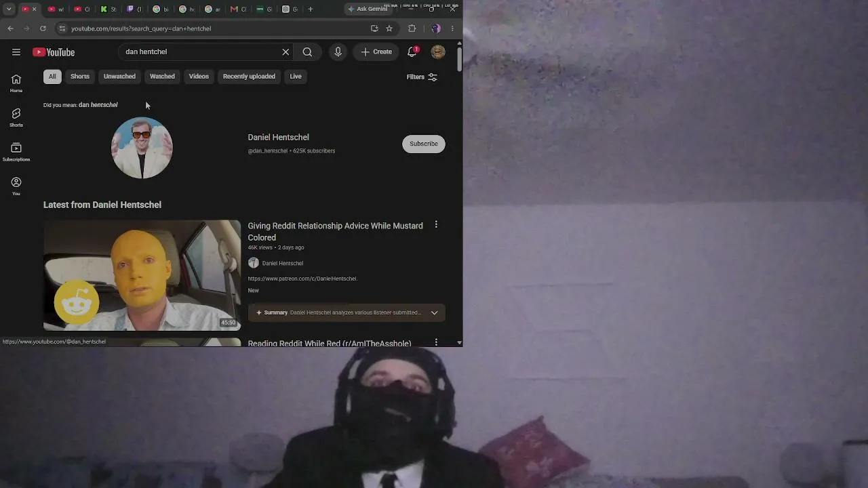Go back in the browser

10,28
